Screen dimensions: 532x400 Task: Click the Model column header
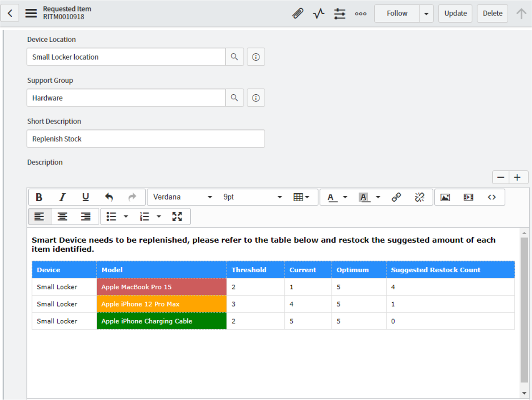click(161, 270)
